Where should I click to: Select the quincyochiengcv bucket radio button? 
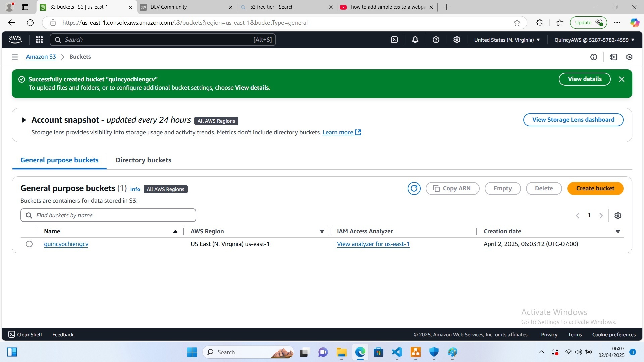29,244
